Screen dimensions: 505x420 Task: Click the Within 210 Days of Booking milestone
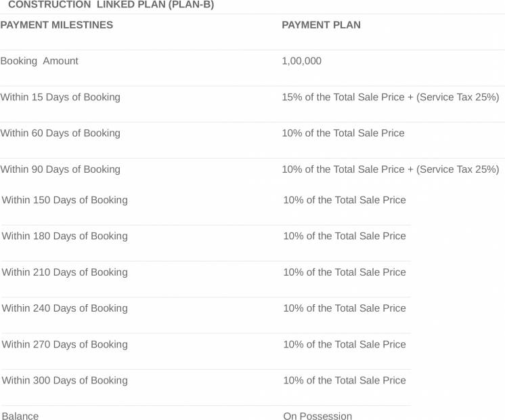[x=64, y=272]
